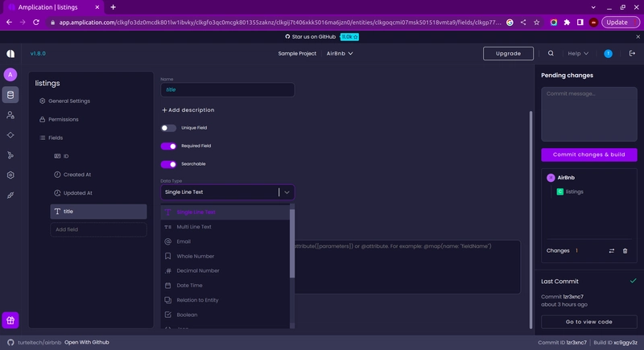Click the browser reload icon
Viewport: 644px width, 350px height.
36,23
